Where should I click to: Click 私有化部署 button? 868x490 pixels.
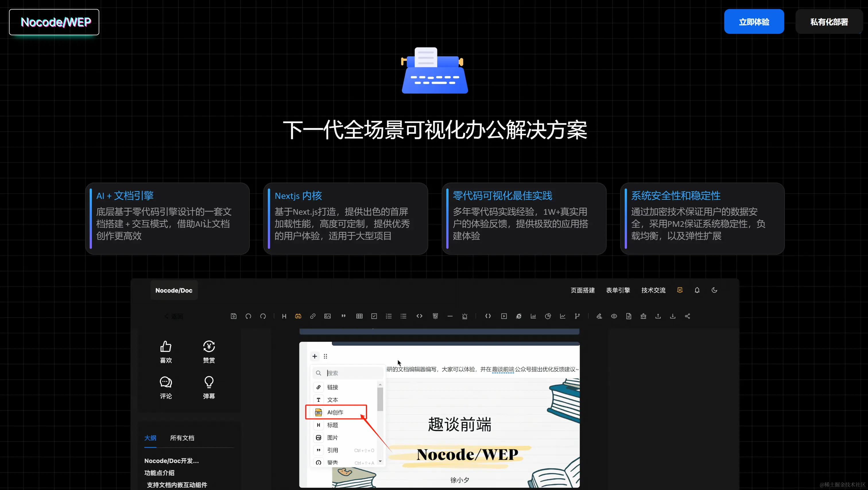[829, 22]
